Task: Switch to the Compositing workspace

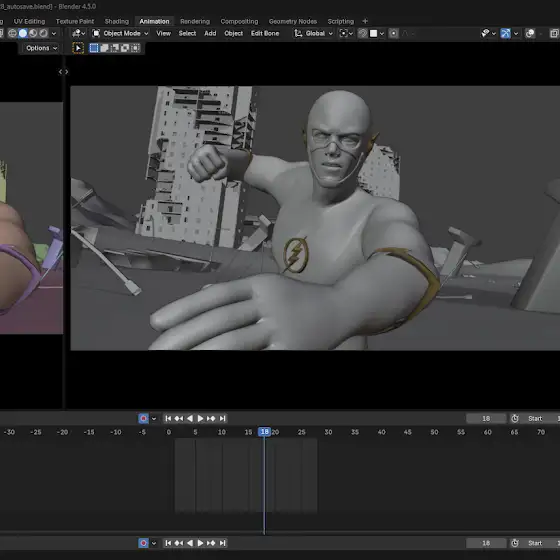Action: [x=239, y=21]
